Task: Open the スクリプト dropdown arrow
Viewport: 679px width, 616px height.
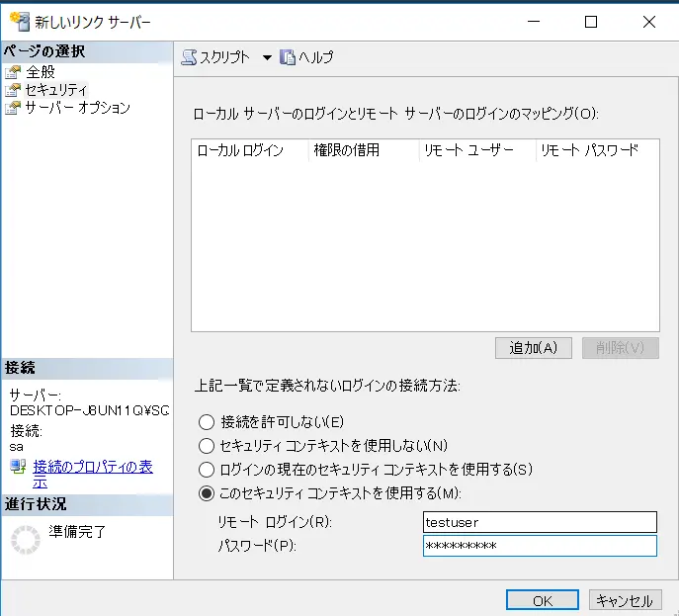Action: [x=267, y=57]
